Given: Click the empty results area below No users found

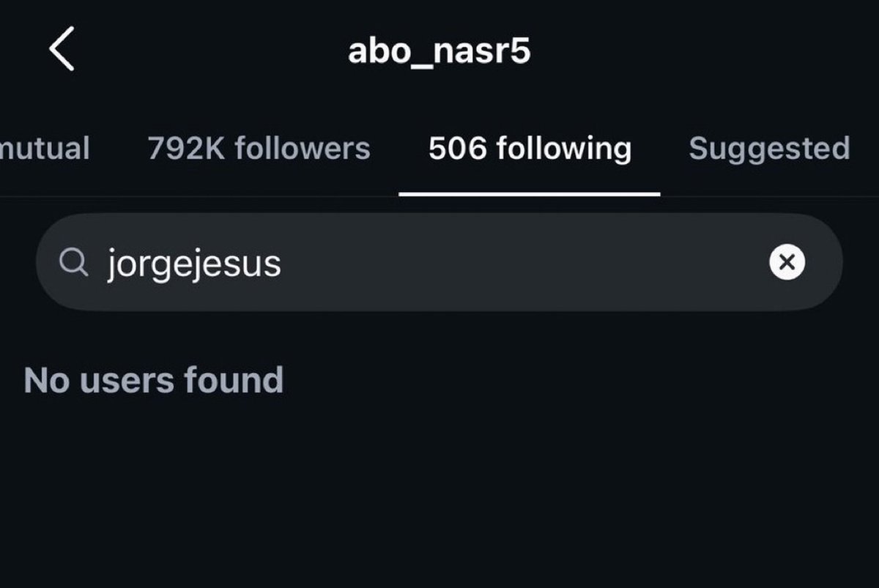Looking at the screenshot, I should point(439,498).
